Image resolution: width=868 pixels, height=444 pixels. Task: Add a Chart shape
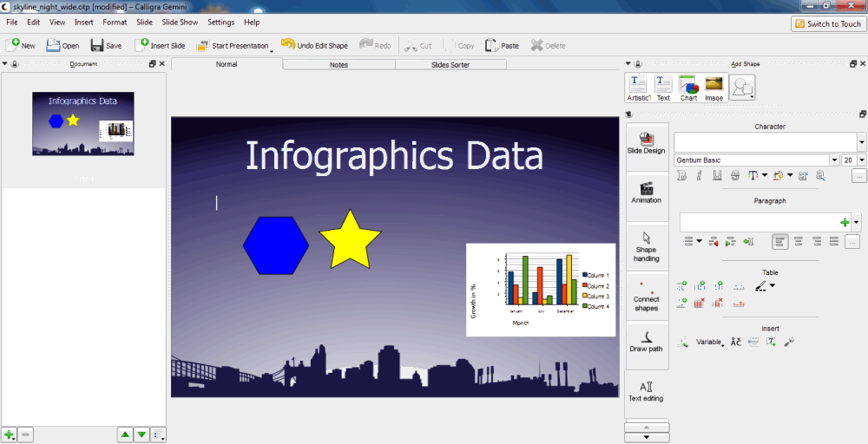[x=688, y=88]
